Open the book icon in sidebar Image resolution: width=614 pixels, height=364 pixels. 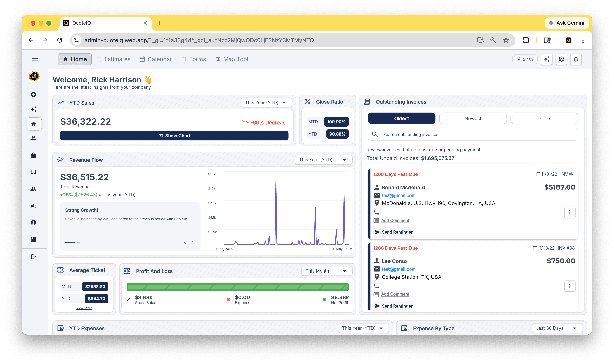click(x=34, y=240)
